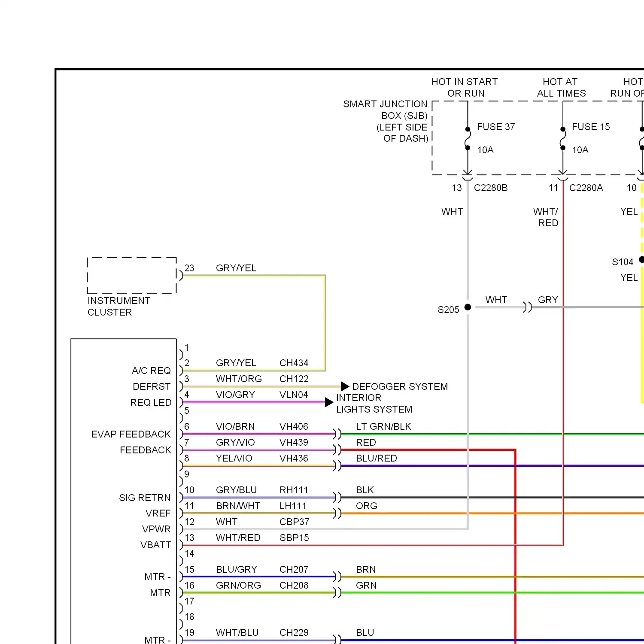
Task: Select connector label C2280B
Action: click(x=491, y=188)
